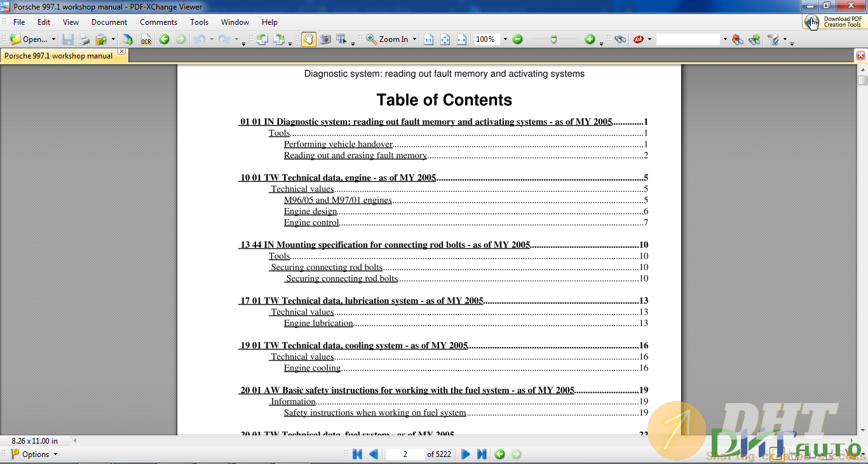The image size is (868, 464).
Task: Close the document with the red X
Action: point(861,56)
